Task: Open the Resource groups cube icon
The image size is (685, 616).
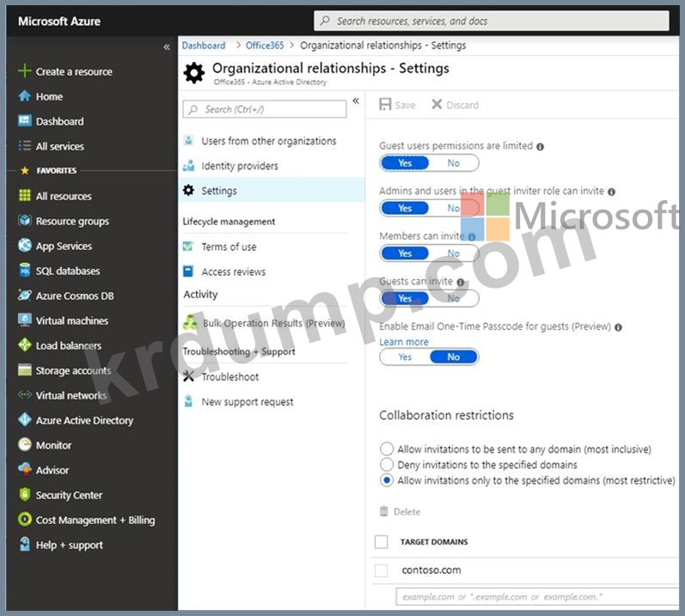Action: click(24, 221)
